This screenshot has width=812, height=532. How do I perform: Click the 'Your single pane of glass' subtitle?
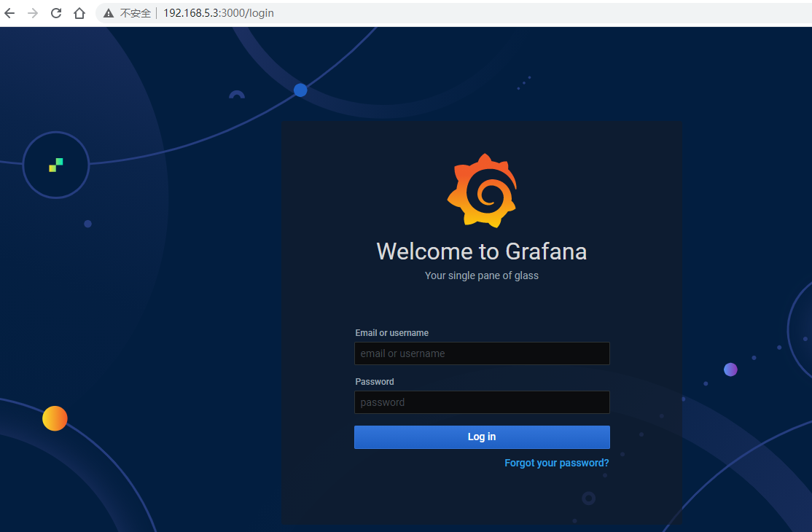(482, 276)
